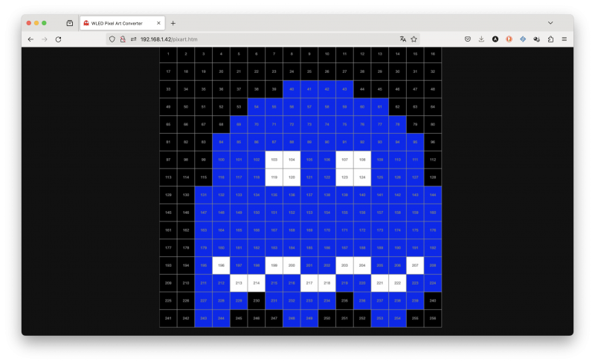595x364 pixels.
Task: Click black pixel 24
Action: pyautogui.click(x=292, y=71)
